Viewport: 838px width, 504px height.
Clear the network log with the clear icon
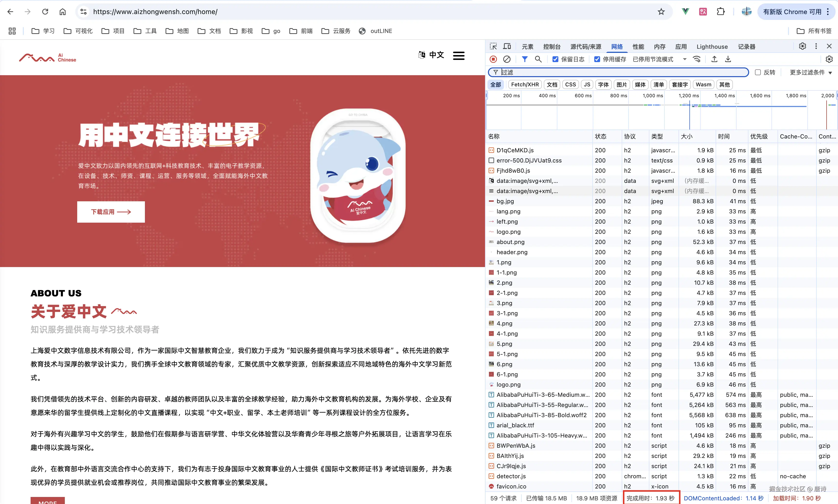[x=507, y=59]
